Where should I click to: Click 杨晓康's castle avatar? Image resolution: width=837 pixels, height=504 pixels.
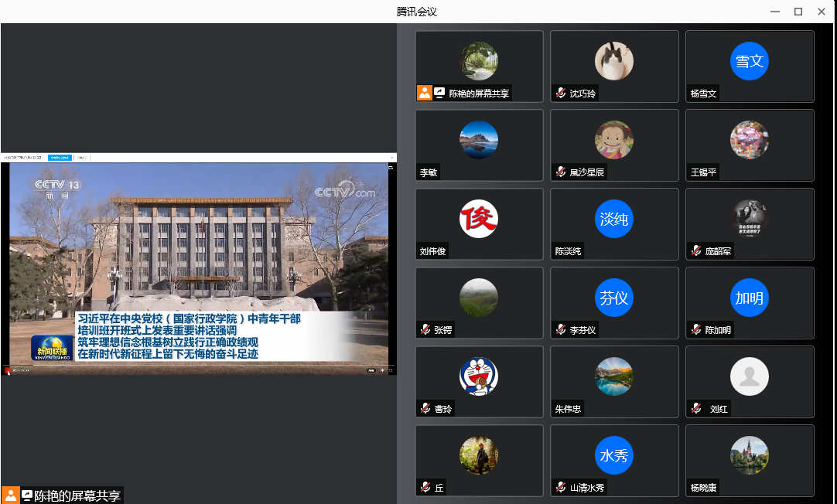tap(750, 455)
